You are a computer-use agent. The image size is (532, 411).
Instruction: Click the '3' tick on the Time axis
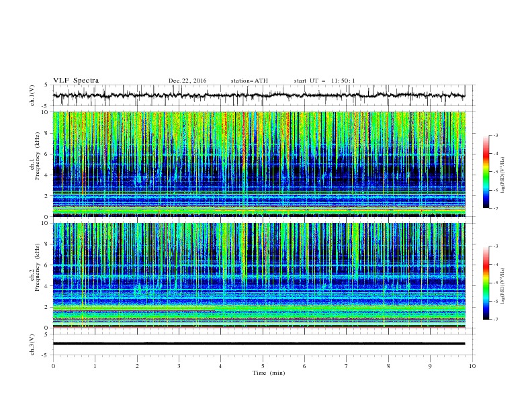click(x=179, y=366)
